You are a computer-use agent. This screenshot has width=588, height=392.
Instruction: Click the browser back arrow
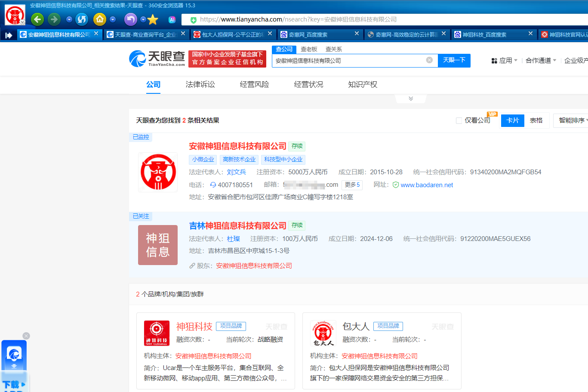click(x=37, y=19)
